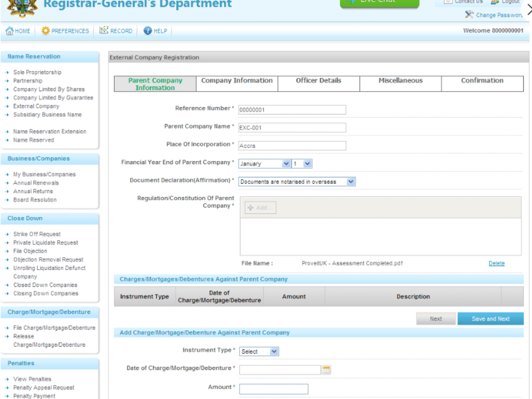The image size is (532, 399).
Task: Open the financial year end day dropdown
Action: pos(302,164)
